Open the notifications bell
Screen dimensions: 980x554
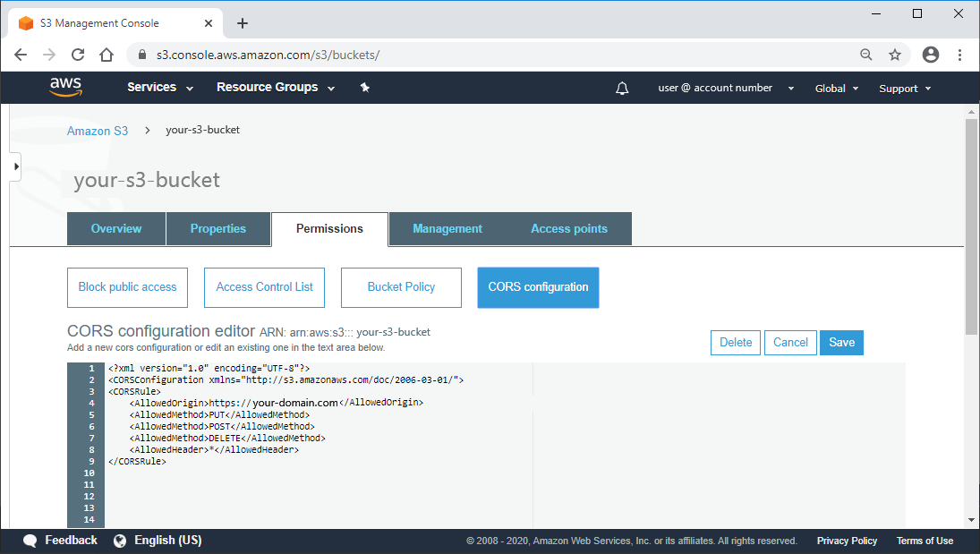[622, 89]
